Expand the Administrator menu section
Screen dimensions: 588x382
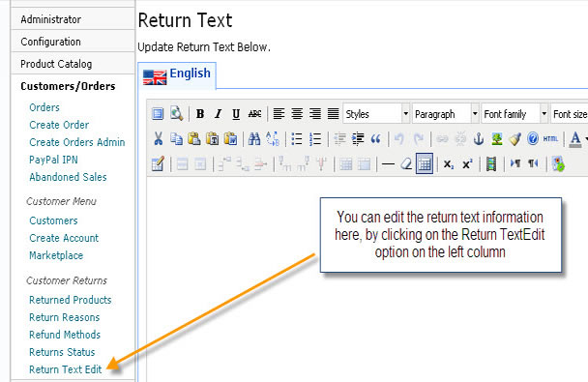click(x=73, y=18)
